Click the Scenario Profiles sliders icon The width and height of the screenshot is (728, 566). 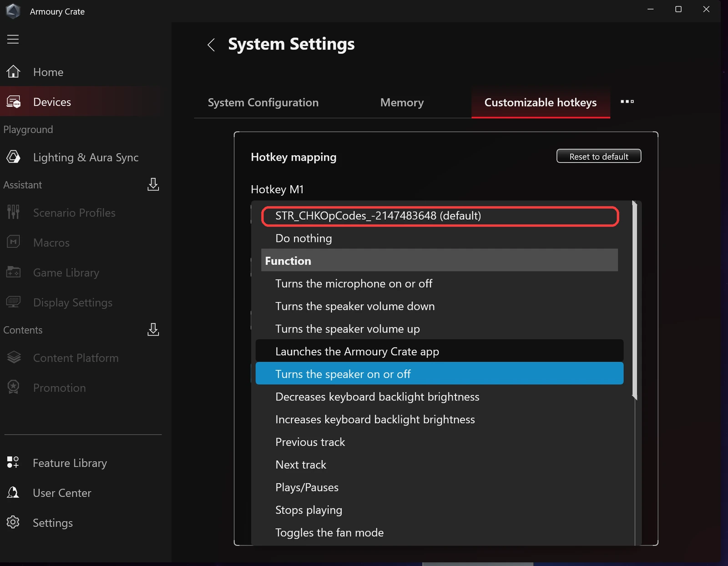(x=13, y=212)
